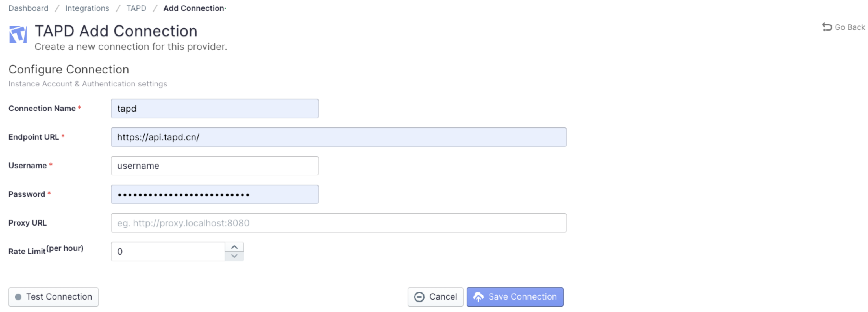Viewport: 868px width, 312px height.
Task: Click the upload icon on Save Connection
Action: click(x=479, y=297)
